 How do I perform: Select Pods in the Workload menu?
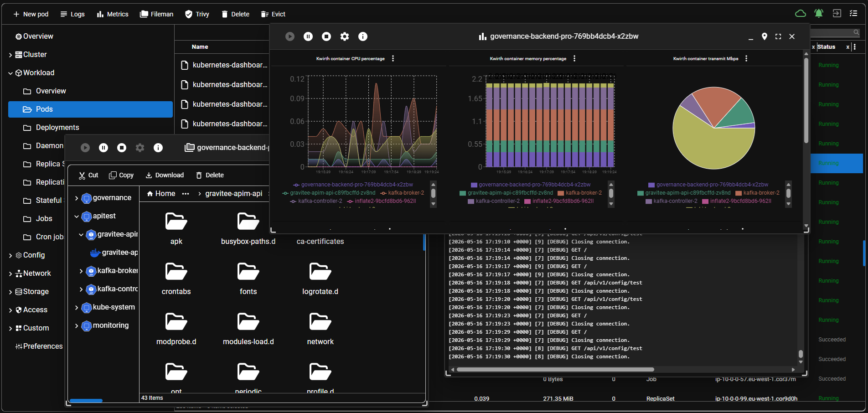click(x=90, y=109)
